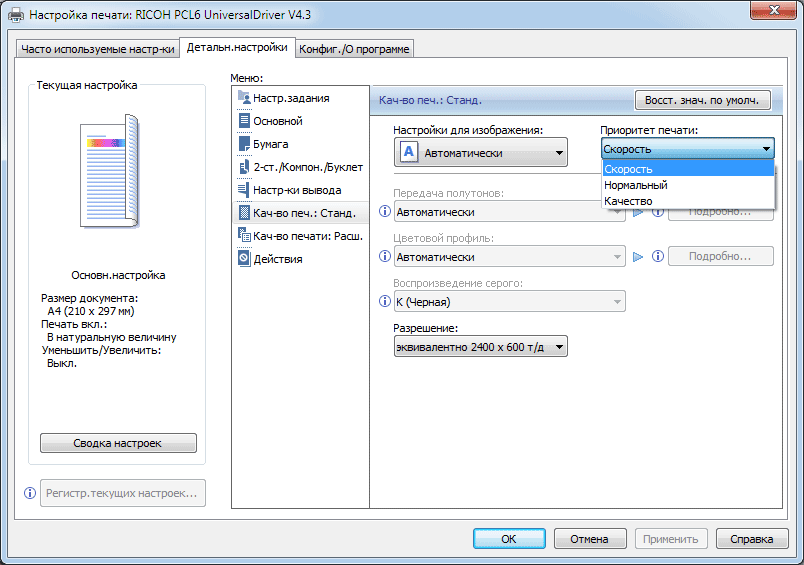Click the Действия menu icon
Viewport: 804px width, 565px height.
pyautogui.click(x=244, y=259)
